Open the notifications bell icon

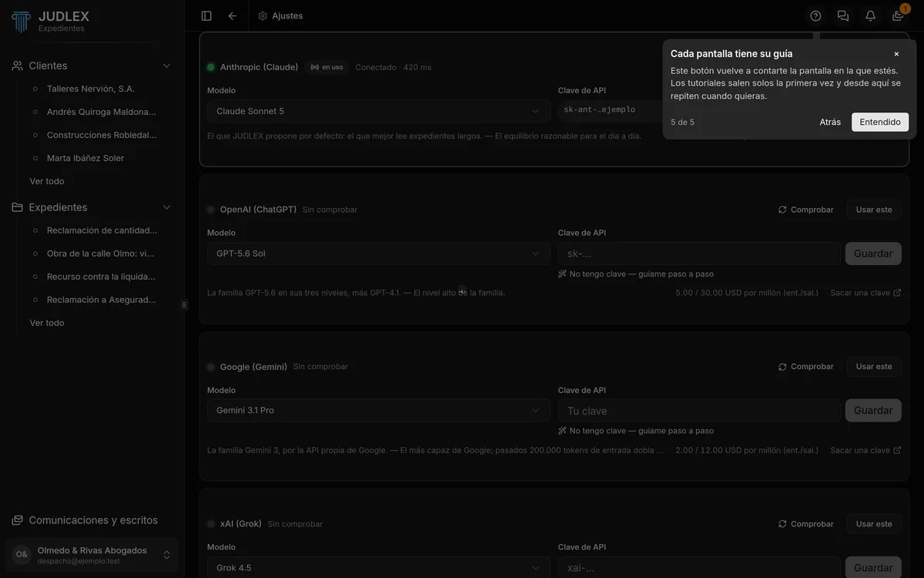click(x=870, y=15)
